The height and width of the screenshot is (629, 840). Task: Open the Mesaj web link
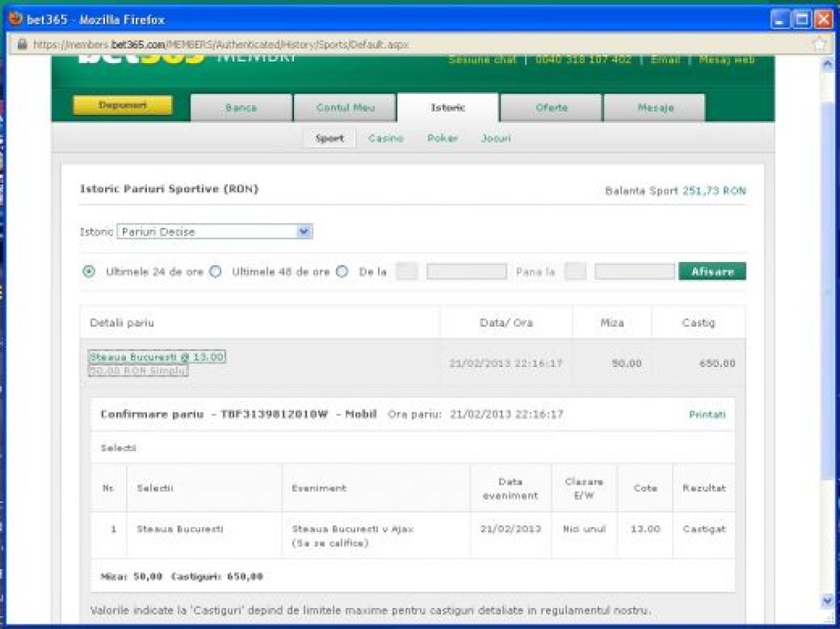(x=726, y=60)
